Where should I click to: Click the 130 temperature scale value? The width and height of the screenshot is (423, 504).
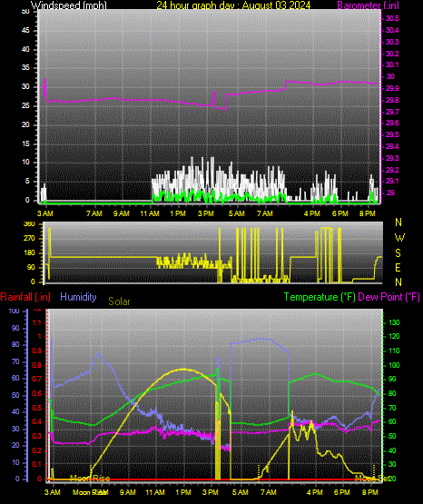[394, 322]
